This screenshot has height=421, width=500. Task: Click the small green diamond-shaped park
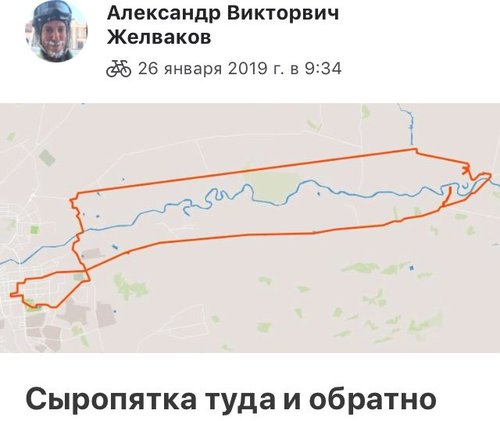click(47, 158)
